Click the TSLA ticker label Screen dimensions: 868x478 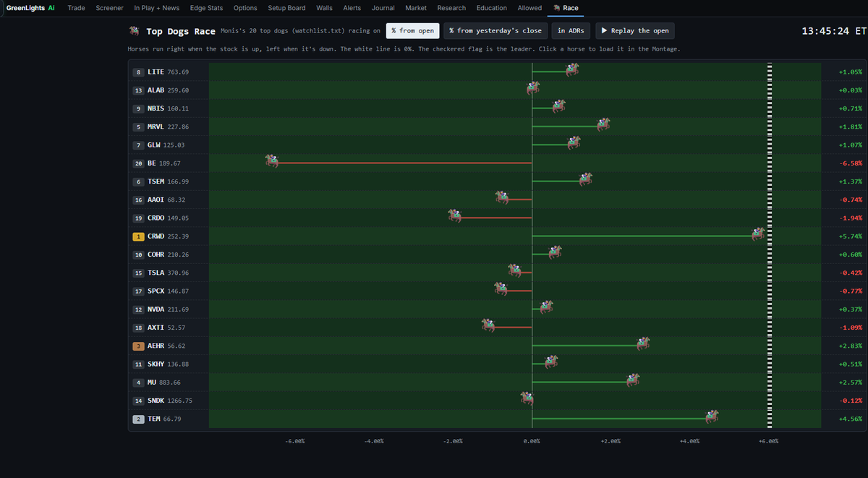tap(156, 273)
